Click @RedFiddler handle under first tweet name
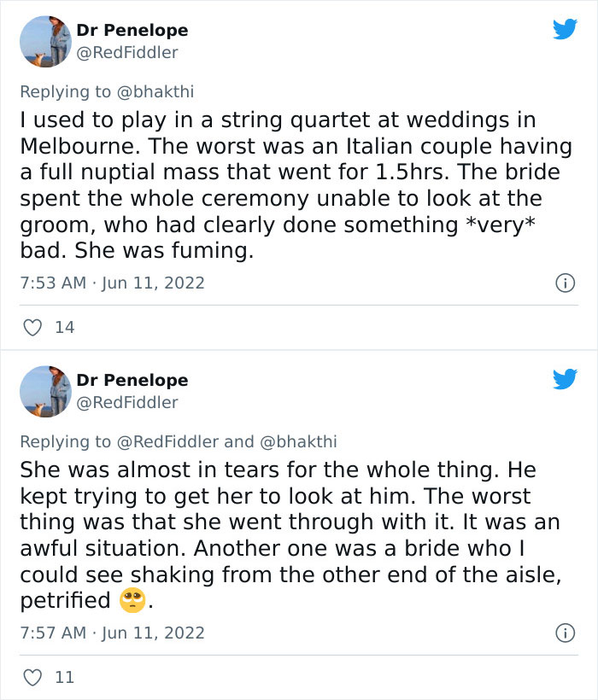 click(x=127, y=52)
